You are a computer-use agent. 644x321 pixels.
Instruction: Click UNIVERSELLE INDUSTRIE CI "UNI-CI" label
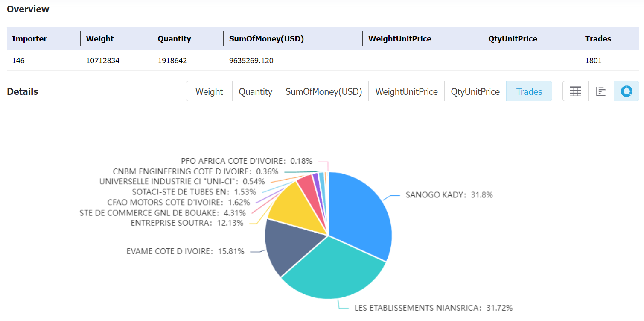182,182
